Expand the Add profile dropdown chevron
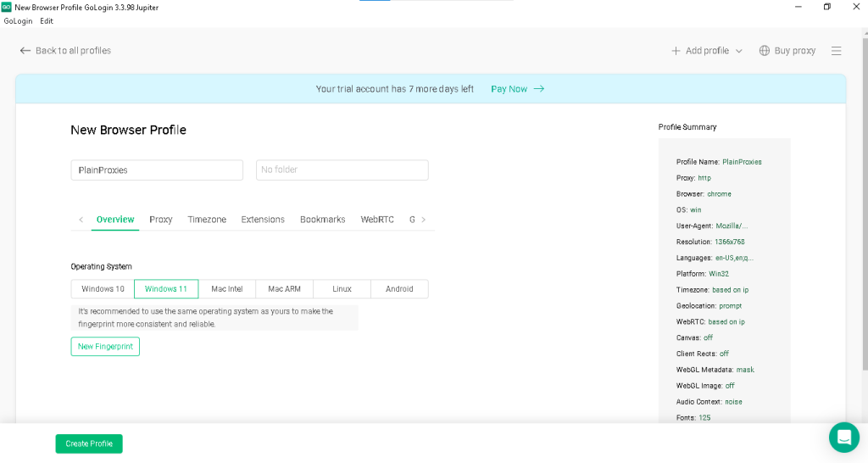The height and width of the screenshot is (463, 868). coord(738,51)
